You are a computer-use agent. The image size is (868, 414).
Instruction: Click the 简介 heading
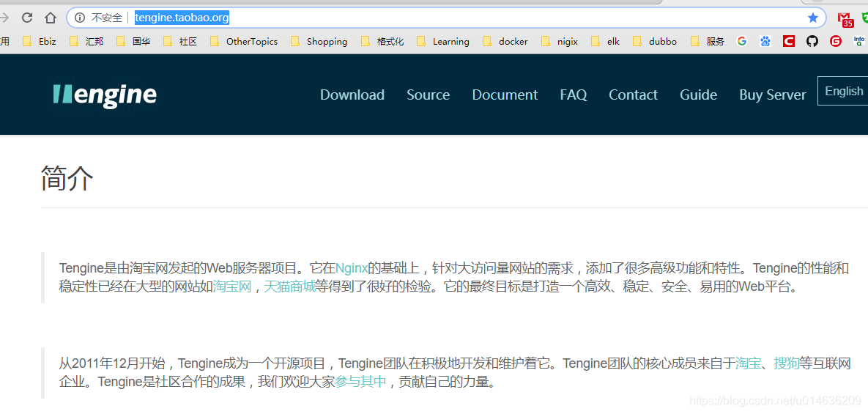tap(67, 179)
